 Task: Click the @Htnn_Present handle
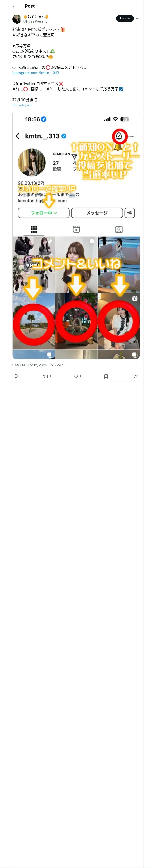pyautogui.click(x=35, y=22)
